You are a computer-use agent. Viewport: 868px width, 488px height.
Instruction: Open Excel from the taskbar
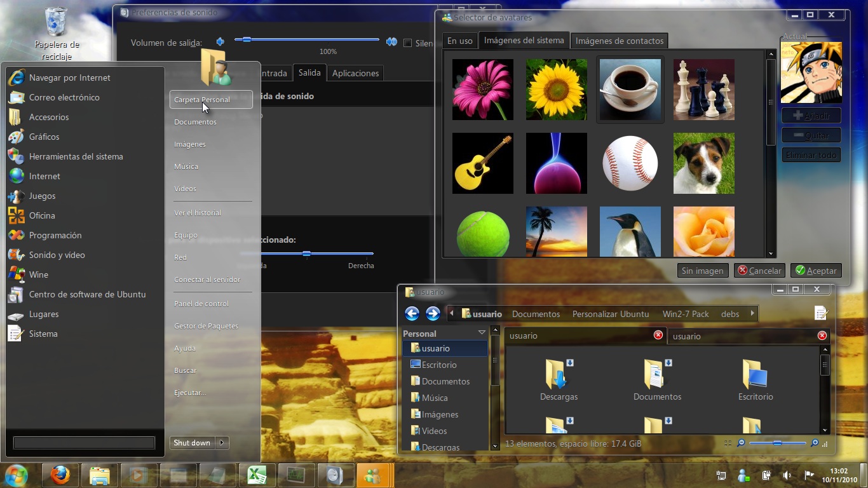[x=257, y=475]
